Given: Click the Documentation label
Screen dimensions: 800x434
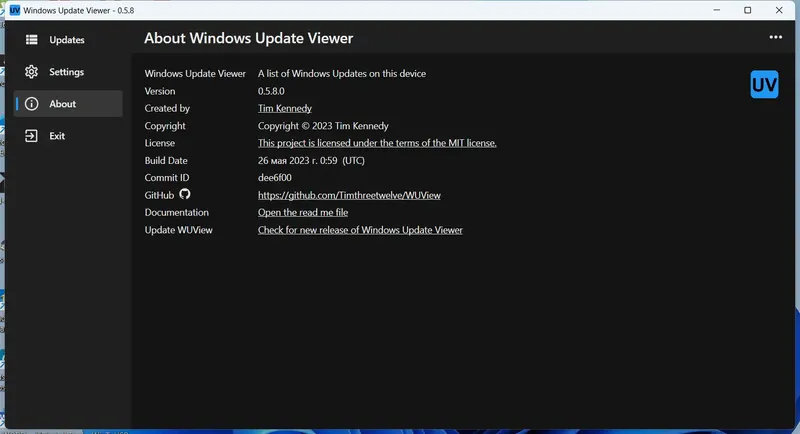Looking at the screenshot, I should (177, 213).
